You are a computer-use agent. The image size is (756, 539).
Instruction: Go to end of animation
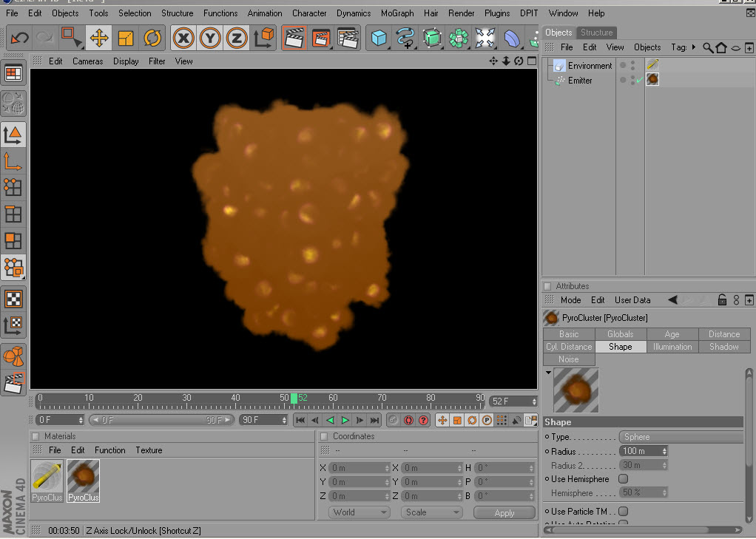(374, 421)
